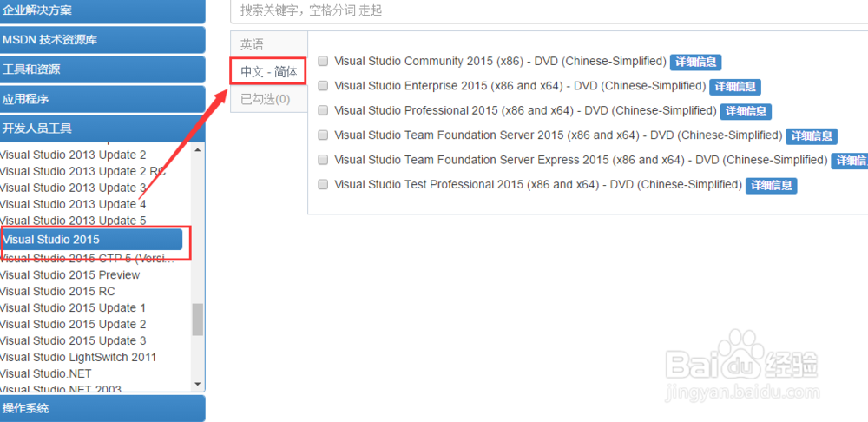Click the list scrollbar up arrow

click(198, 149)
